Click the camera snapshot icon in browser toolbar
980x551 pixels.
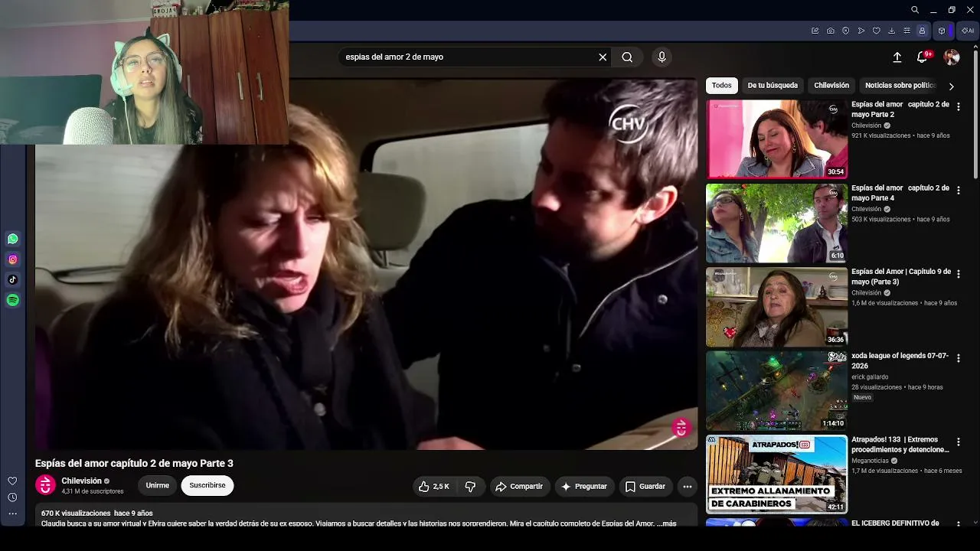pyautogui.click(x=831, y=31)
